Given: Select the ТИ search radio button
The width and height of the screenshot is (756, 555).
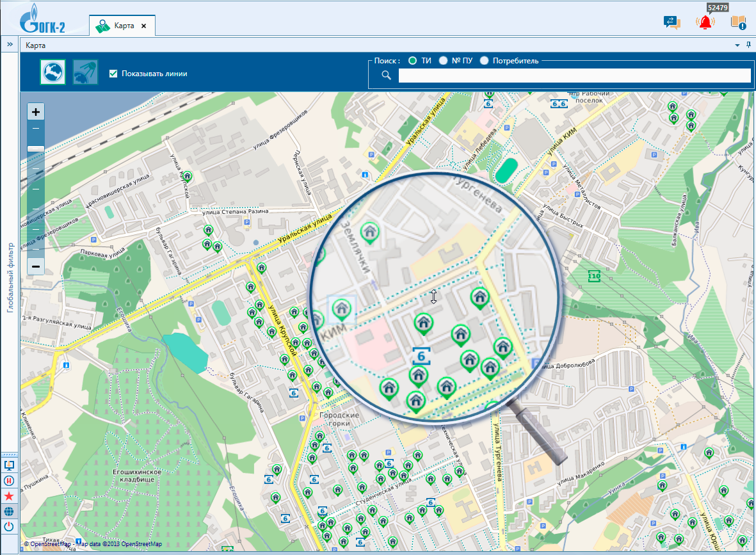Looking at the screenshot, I should click(413, 60).
